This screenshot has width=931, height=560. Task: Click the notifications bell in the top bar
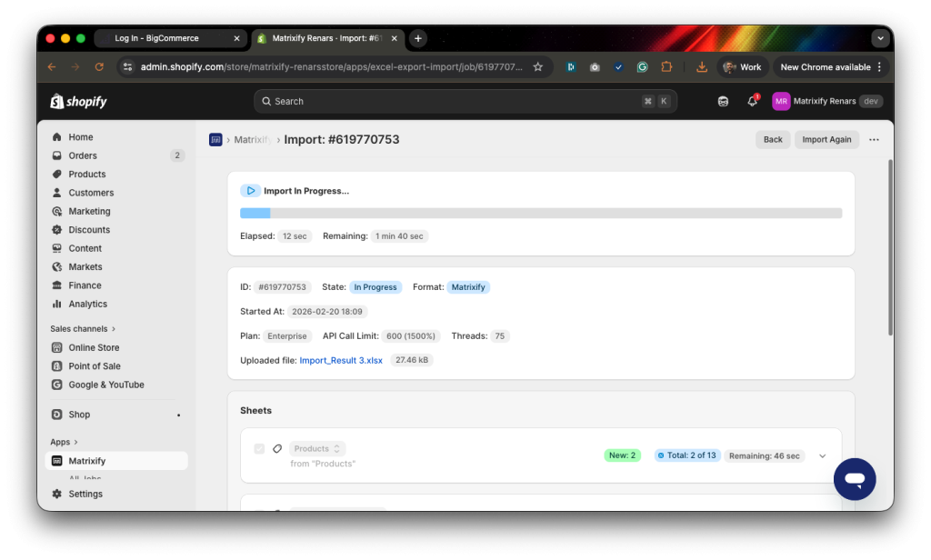click(x=752, y=101)
